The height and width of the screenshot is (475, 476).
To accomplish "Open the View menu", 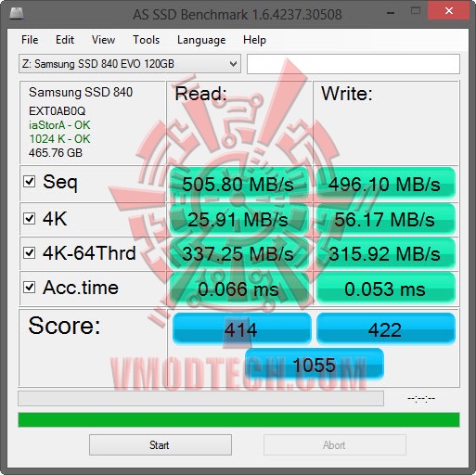I will (x=103, y=40).
